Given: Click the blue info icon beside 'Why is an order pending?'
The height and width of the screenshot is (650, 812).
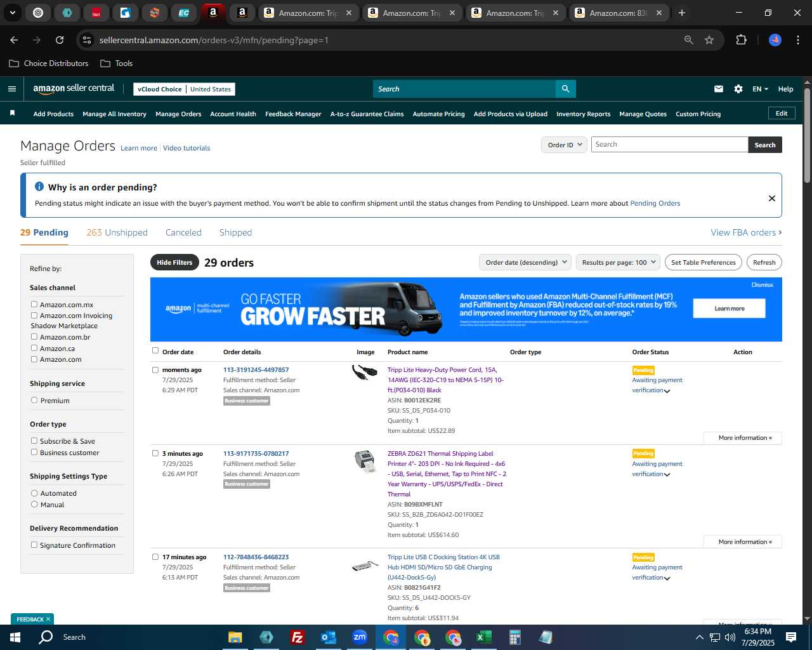Looking at the screenshot, I should (x=39, y=187).
